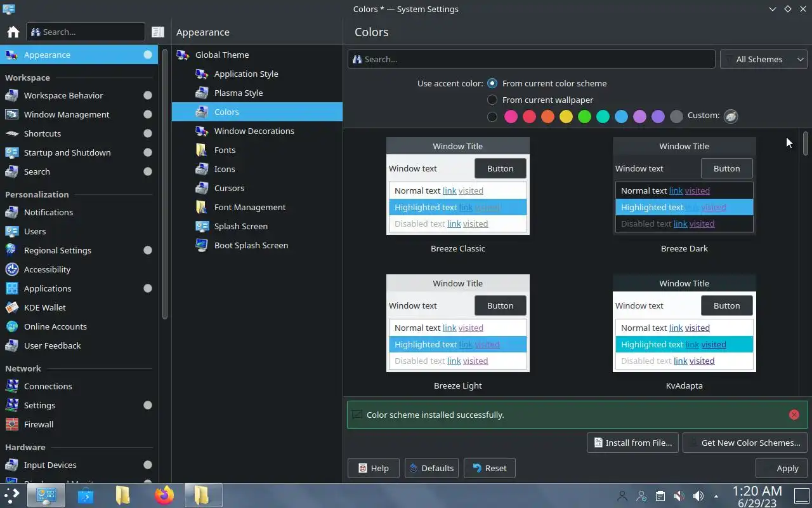This screenshot has width=812, height=508.
Task: Click the Input Devices icon
Action: 11,465
